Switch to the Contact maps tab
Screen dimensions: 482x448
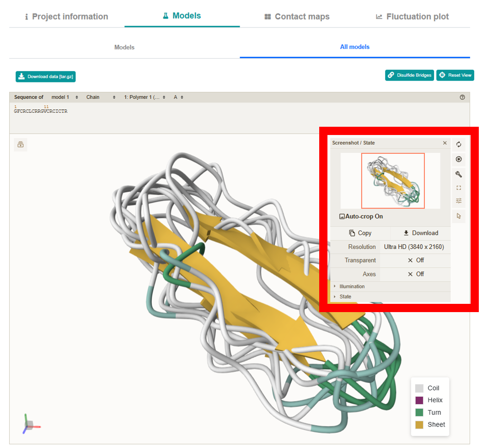coord(297,16)
